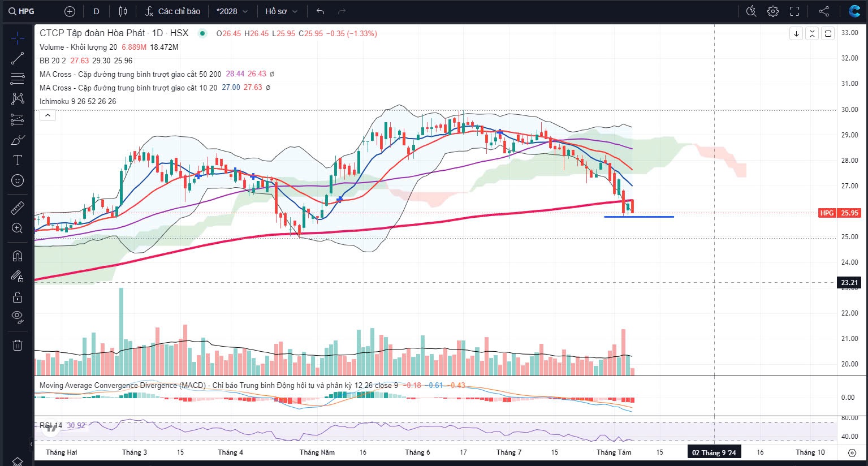Select the MA Cross 10 20 legend
This screenshot has width=868, height=466.
(x=128, y=88)
